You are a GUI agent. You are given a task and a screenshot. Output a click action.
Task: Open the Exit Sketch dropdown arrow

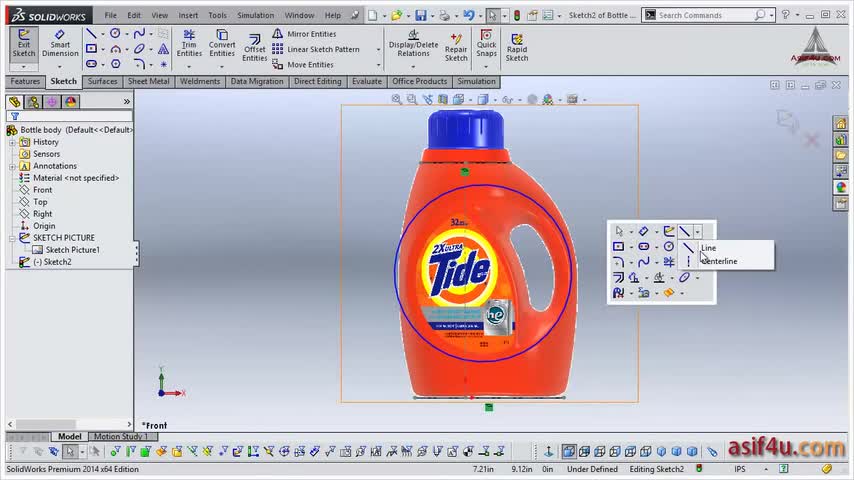coord(23,66)
